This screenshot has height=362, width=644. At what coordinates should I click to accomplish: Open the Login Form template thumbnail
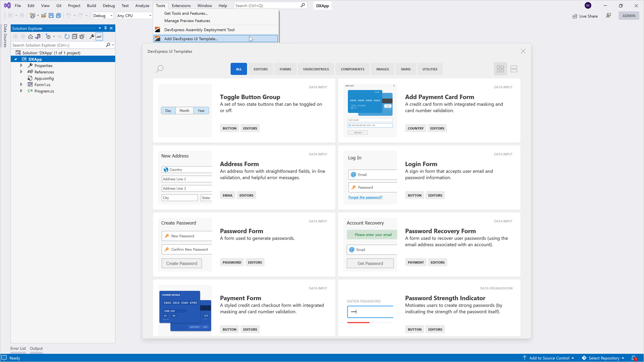[370, 178]
